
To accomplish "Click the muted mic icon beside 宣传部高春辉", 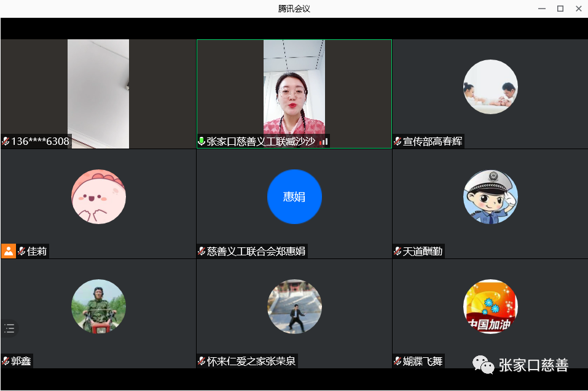I will [398, 142].
